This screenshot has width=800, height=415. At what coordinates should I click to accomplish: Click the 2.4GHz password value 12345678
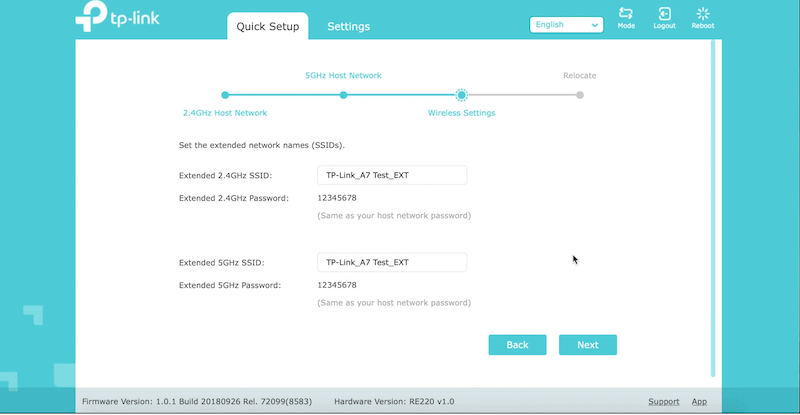pyautogui.click(x=337, y=198)
